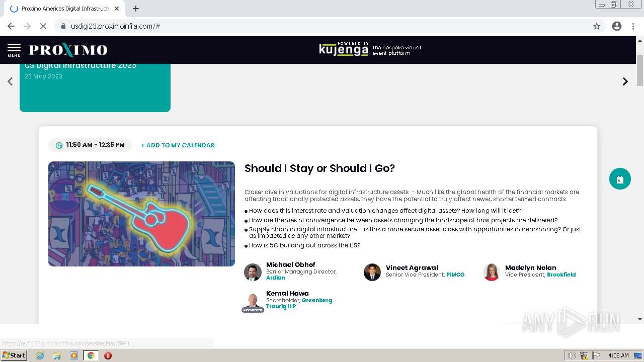Open a new browser tab
Screen dimensions: 644x362
point(136,9)
